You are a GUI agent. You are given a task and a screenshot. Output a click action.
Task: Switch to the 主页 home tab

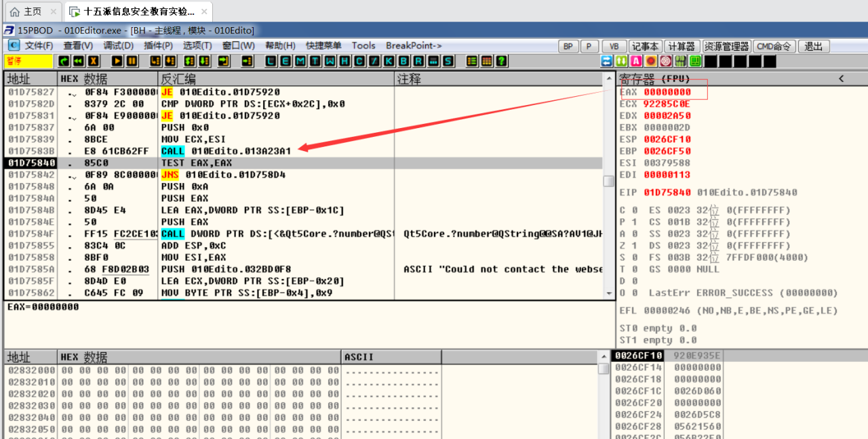click(x=26, y=12)
